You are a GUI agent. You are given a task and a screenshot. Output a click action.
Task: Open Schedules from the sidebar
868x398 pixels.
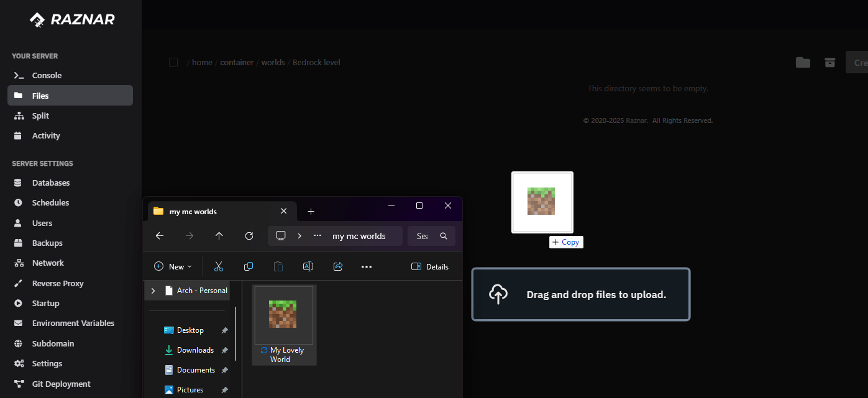[x=50, y=202]
